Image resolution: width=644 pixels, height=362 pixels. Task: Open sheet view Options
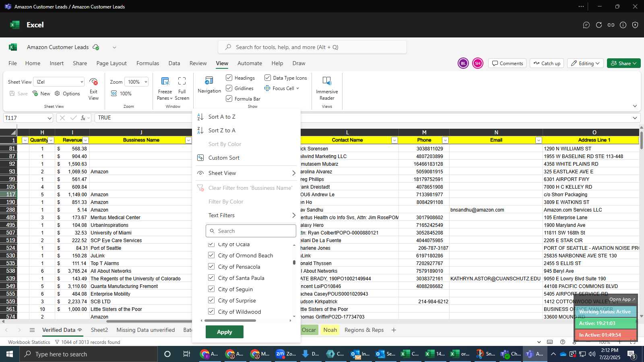point(67,93)
